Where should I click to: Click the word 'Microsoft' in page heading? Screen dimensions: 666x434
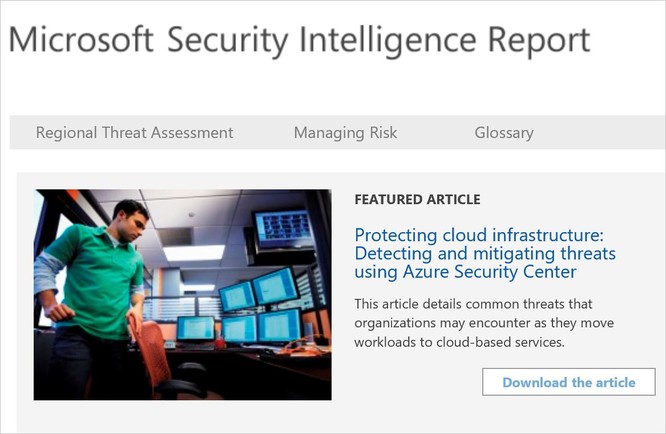[81, 39]
